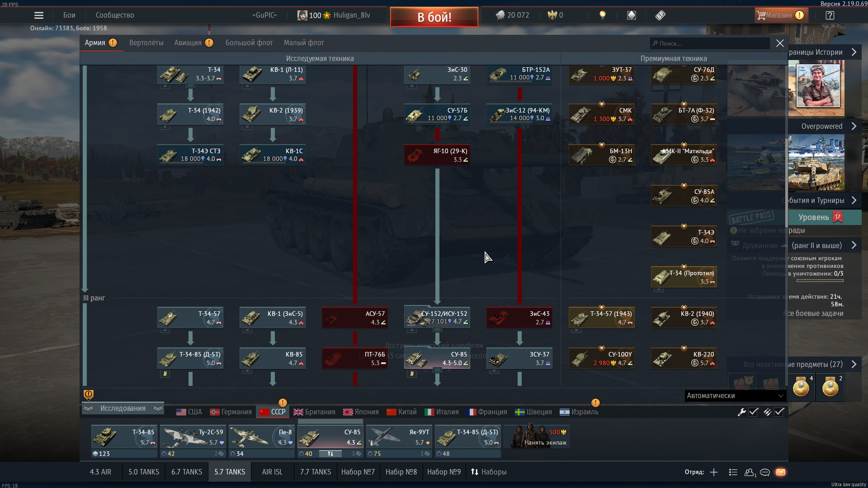Switch to Большой флот tab
Screen dimensions: 868x488
pyautogui.click(x=249, y=43)
